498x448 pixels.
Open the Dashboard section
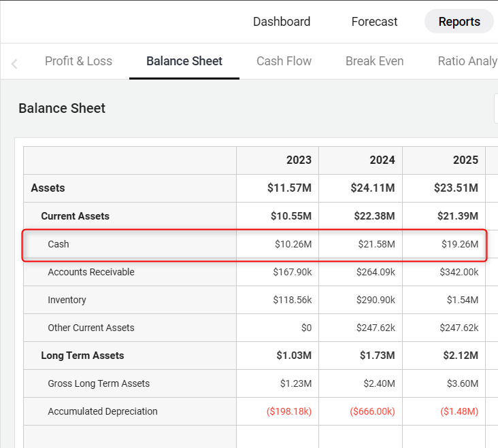tap(282, 22)
